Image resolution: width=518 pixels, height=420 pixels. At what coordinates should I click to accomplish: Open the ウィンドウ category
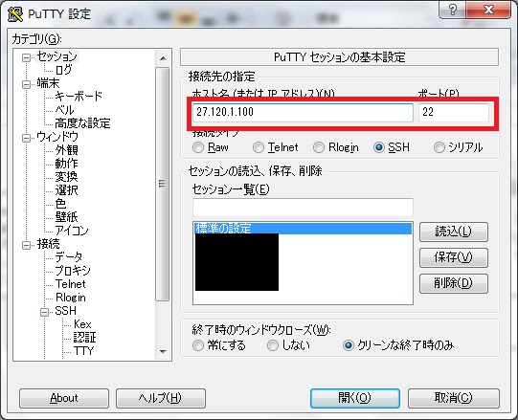coord(57,137)
